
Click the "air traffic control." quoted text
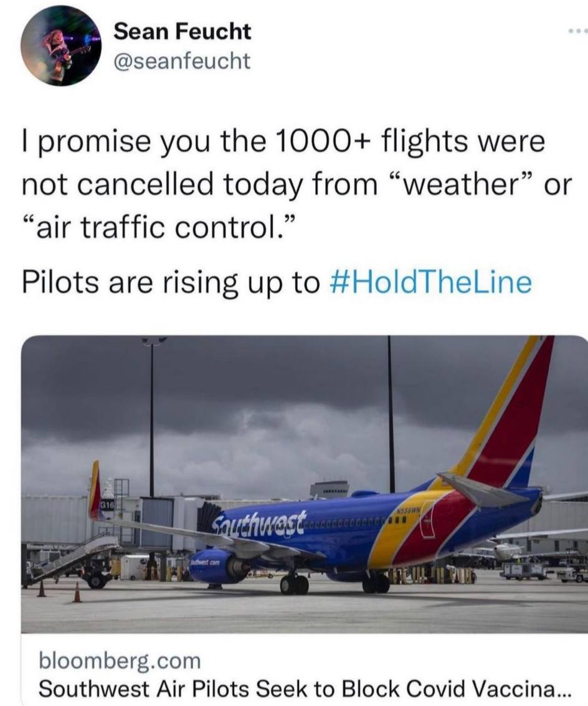click(159, 227)
